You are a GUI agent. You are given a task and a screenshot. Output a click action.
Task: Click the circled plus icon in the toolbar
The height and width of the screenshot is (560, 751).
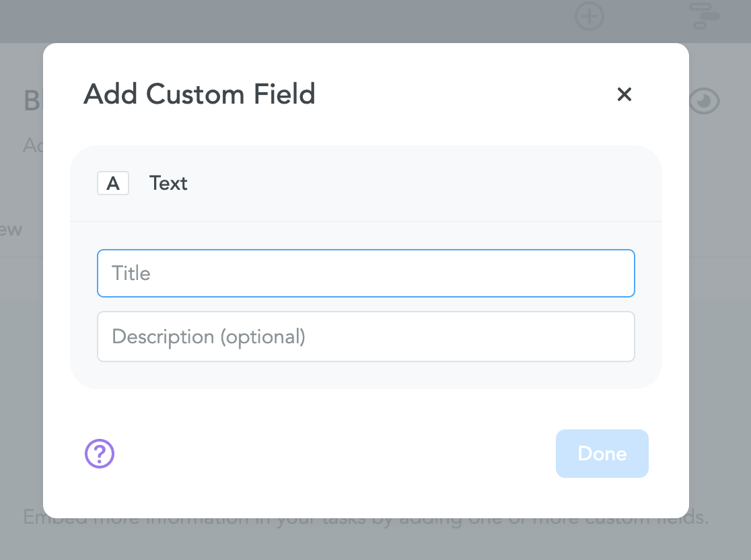click(x=589, y=17)
